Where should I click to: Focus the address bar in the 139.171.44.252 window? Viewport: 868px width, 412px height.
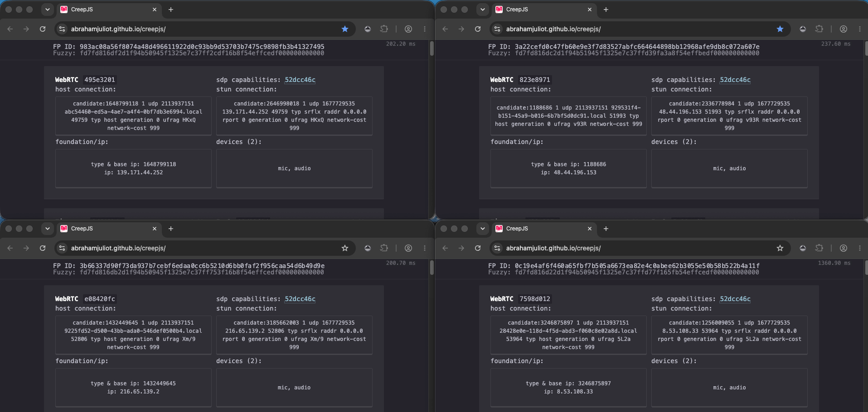click(204, 29)
